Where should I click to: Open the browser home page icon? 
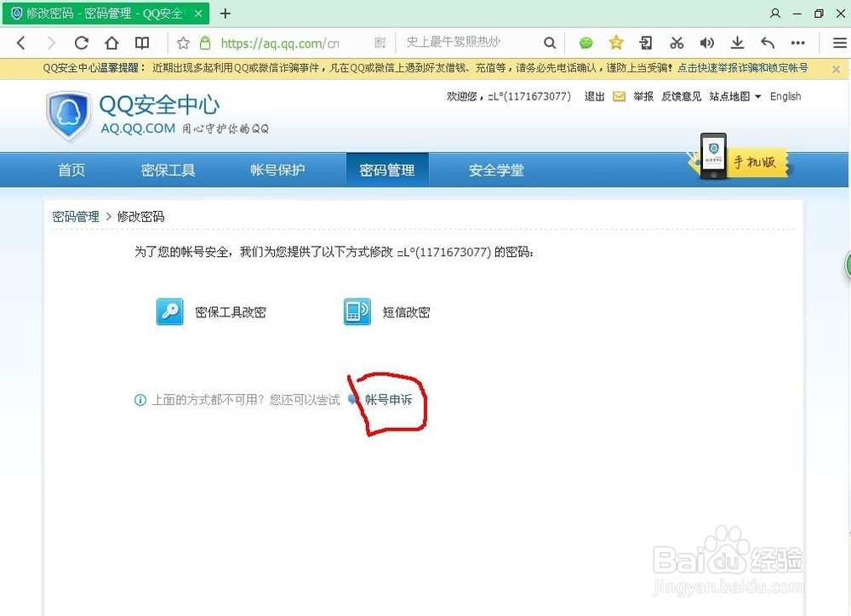point(111,43)
